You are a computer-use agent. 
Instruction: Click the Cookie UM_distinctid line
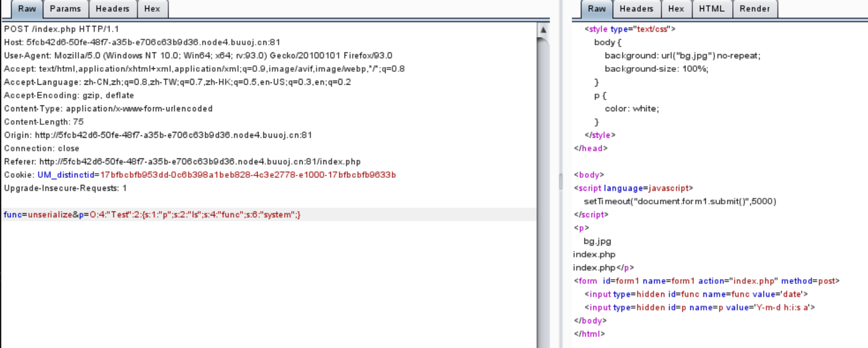click(200, 175)
